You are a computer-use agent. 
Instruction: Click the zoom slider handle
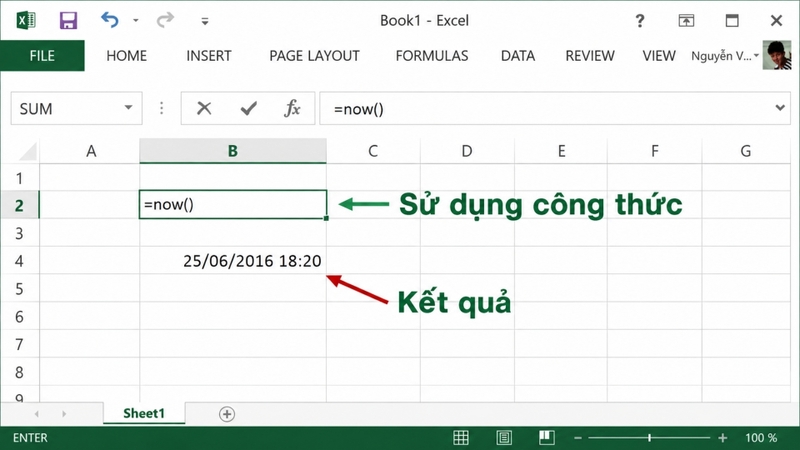tap(649, 437)
